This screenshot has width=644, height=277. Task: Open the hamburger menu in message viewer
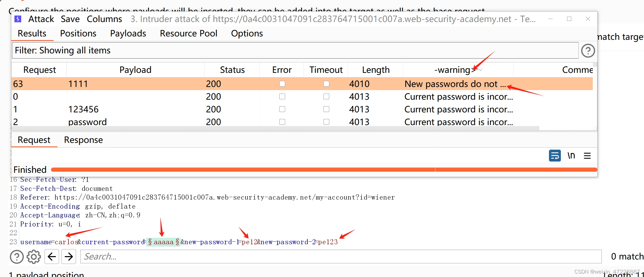587,156
